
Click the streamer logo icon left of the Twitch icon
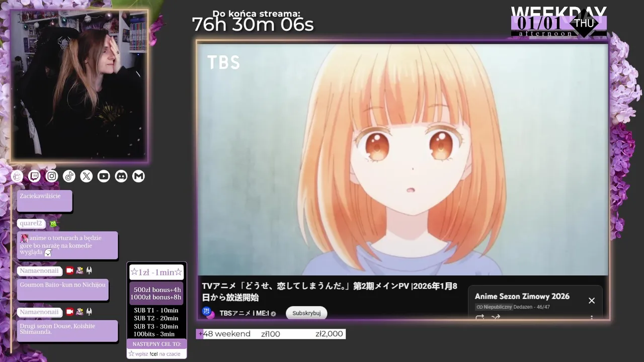pyautogui.click(x=17, y=176)
